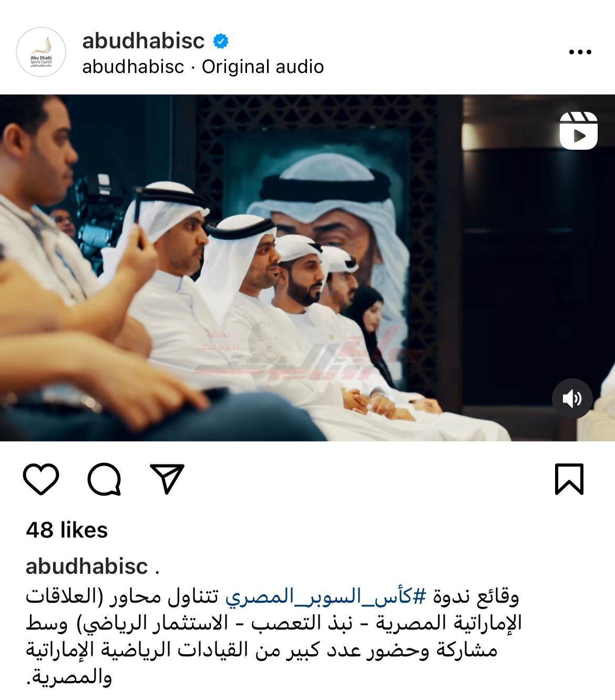Image resolution: width=615 pixels, height=700 pixels.
Task: Click the video to pause playback
Action: [x=307, y=268]
